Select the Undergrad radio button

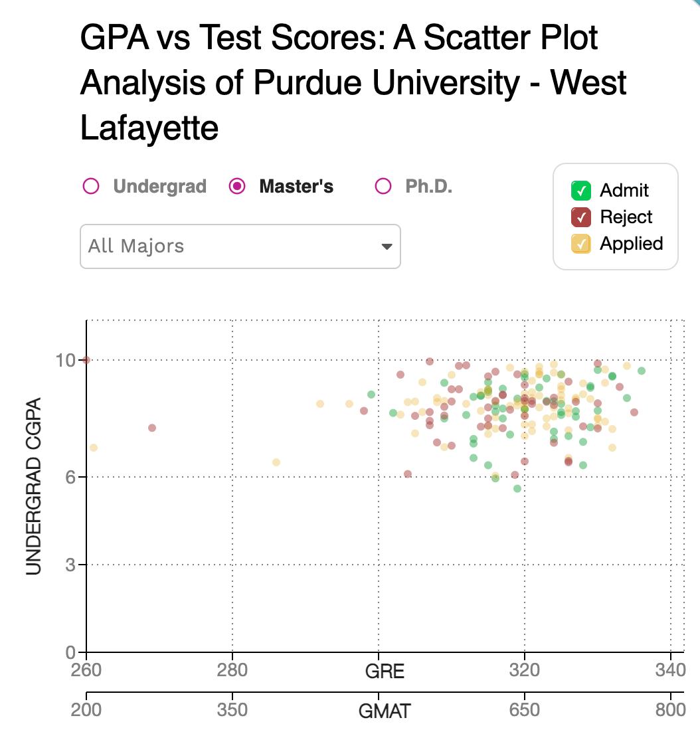pos(91,186)
